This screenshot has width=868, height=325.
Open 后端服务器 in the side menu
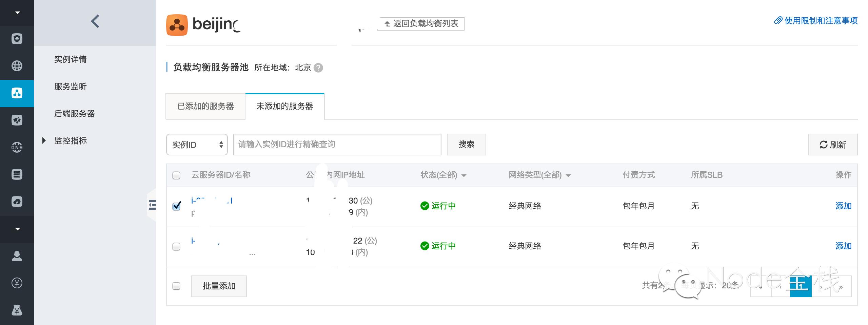[75, 114]
